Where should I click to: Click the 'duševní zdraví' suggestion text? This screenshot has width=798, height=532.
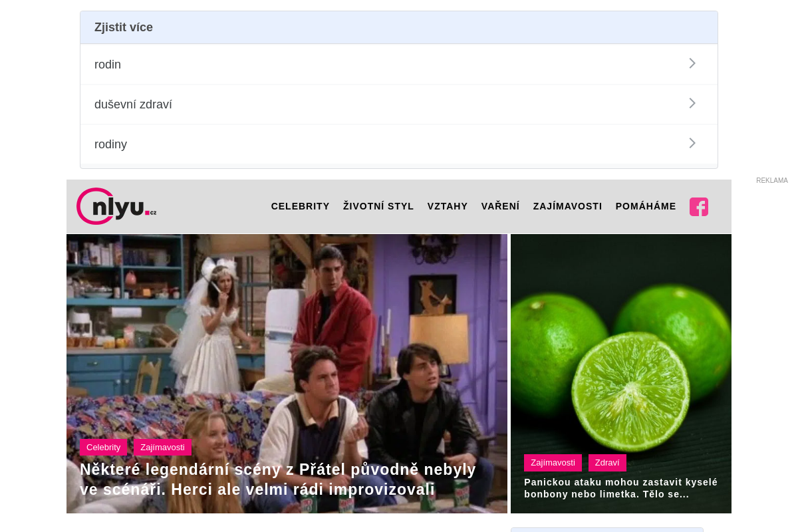tap(133, 104)
